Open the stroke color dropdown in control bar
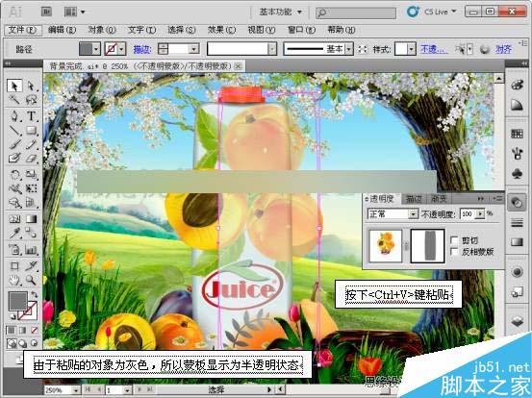 point(122,49)
